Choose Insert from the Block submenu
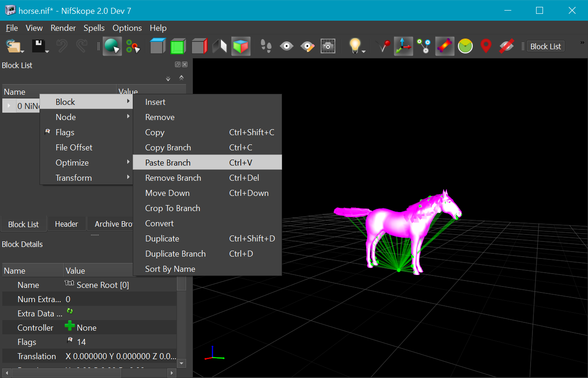The height and width of the screenshot is (378, 588). tap(207, 102)
